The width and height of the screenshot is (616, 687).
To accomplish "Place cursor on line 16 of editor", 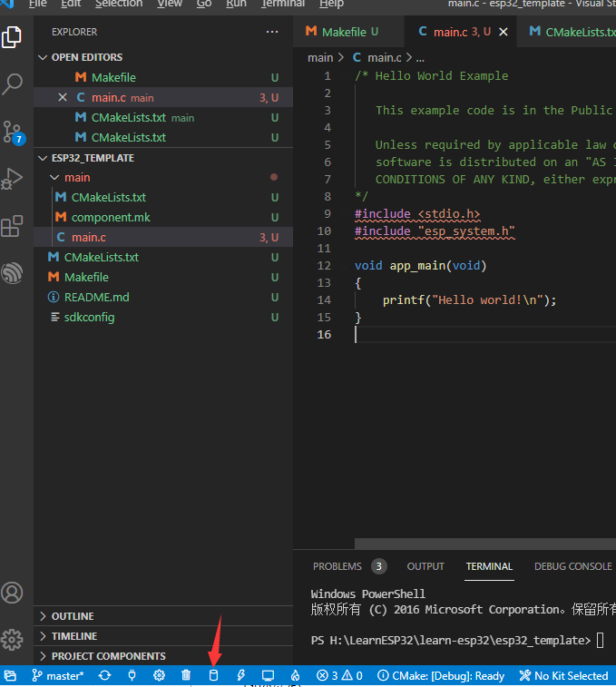I will pos(485,334).
